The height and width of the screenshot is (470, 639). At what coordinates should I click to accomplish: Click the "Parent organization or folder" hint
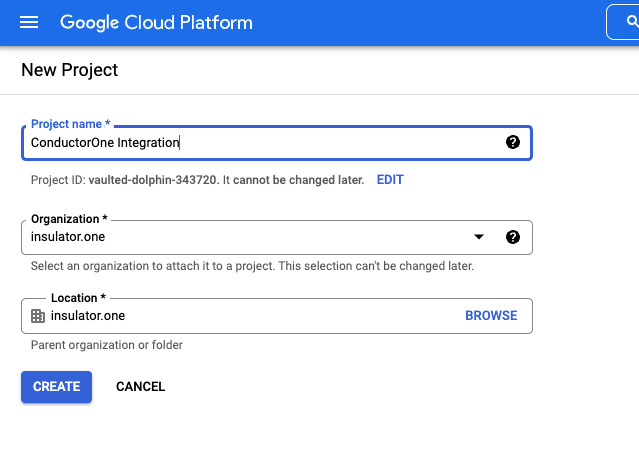(x=107, y=346)
